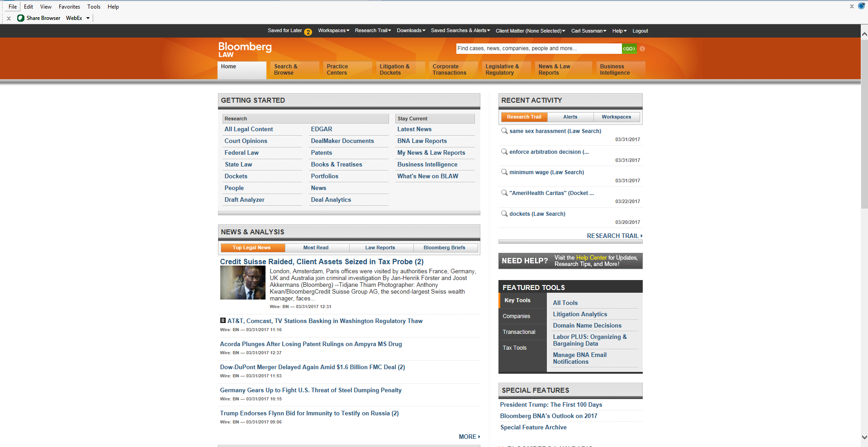Open the Downloads dropdown

click(411, 30)
